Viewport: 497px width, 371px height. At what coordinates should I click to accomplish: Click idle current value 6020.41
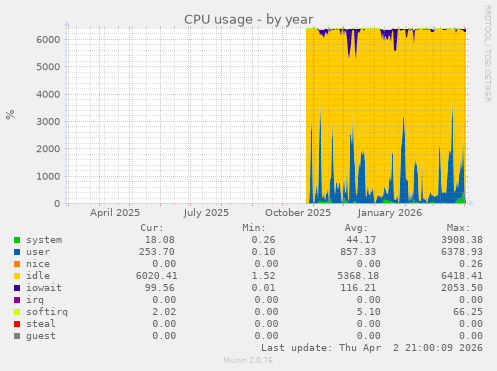(x=157, y=276)
